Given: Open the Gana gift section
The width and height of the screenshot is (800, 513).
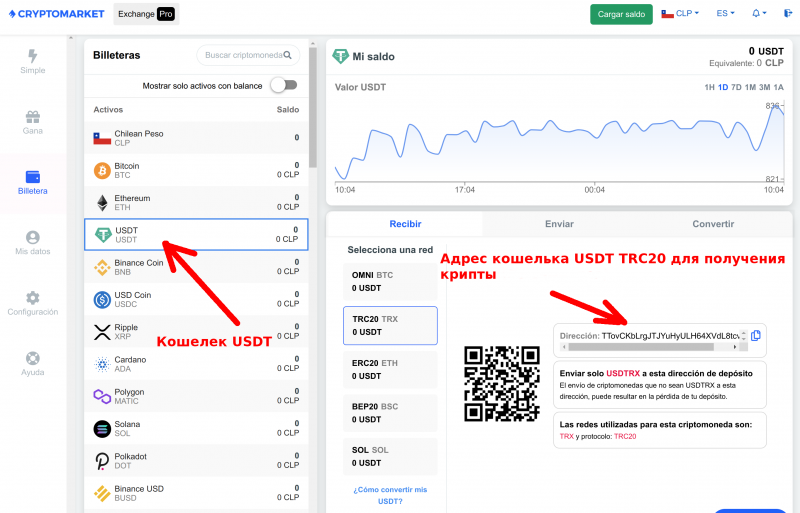Looking at the screenshot, I should (x=33, y=122).
